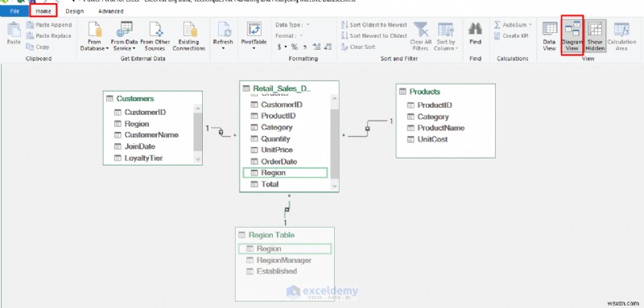Click the Customers table scrollbar

coord(198,131)
